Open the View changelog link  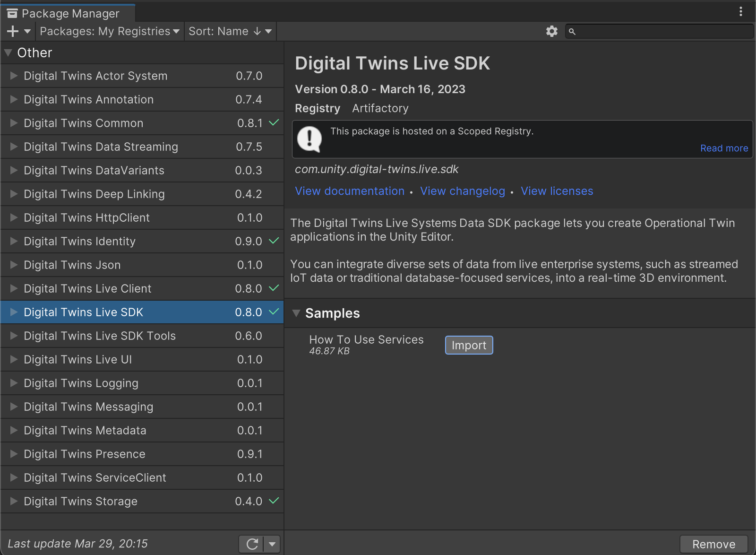pyautogui.click(x=462, y=191)
